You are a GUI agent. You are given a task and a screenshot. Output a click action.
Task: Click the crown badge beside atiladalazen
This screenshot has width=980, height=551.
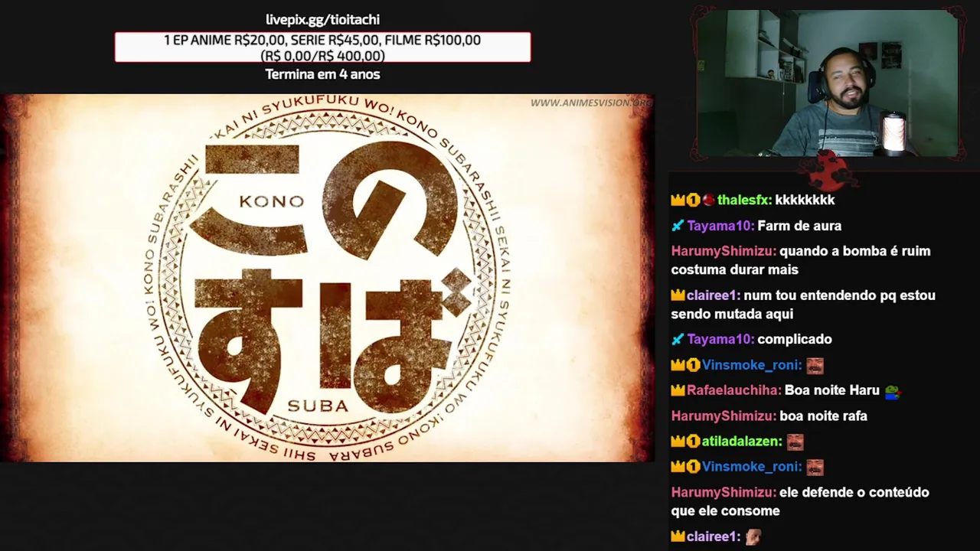click(678, 442)
